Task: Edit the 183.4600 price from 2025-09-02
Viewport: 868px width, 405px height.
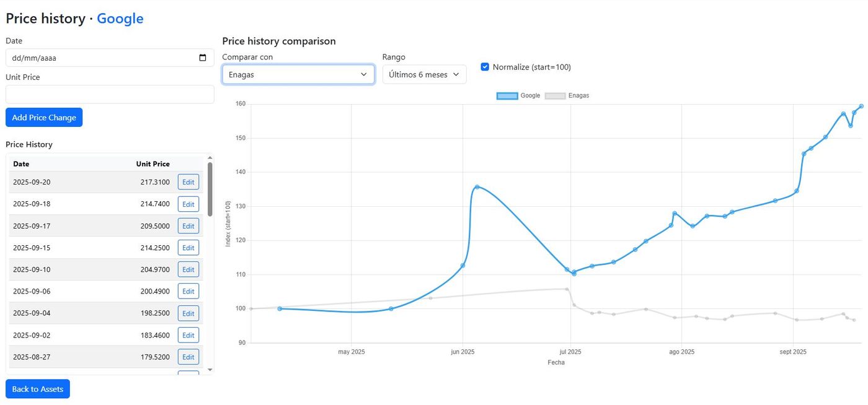Action: click(188, 334)
